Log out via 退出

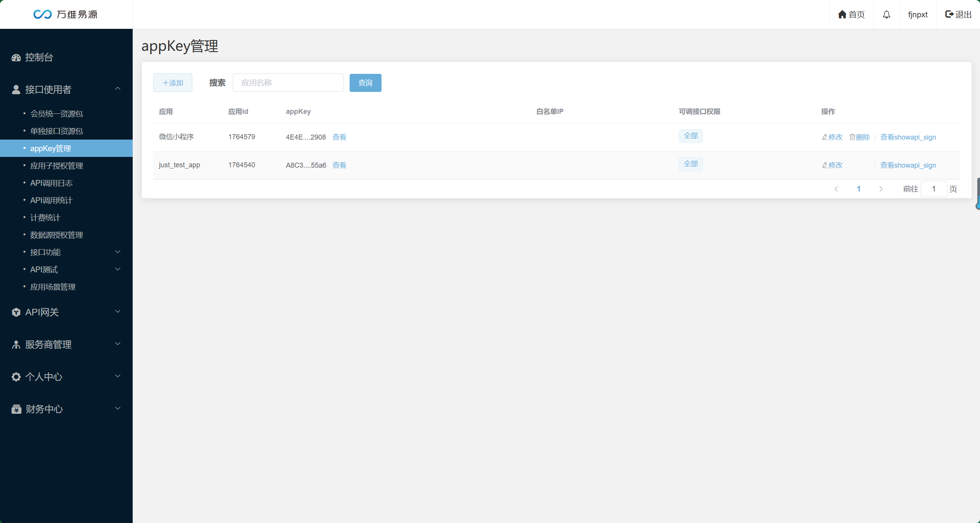[958, 15]
